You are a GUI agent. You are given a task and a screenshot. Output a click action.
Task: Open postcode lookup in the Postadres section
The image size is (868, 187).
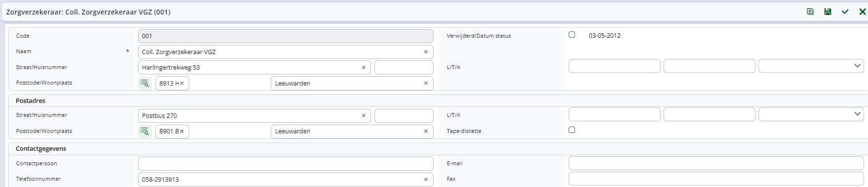click(145, 131)
